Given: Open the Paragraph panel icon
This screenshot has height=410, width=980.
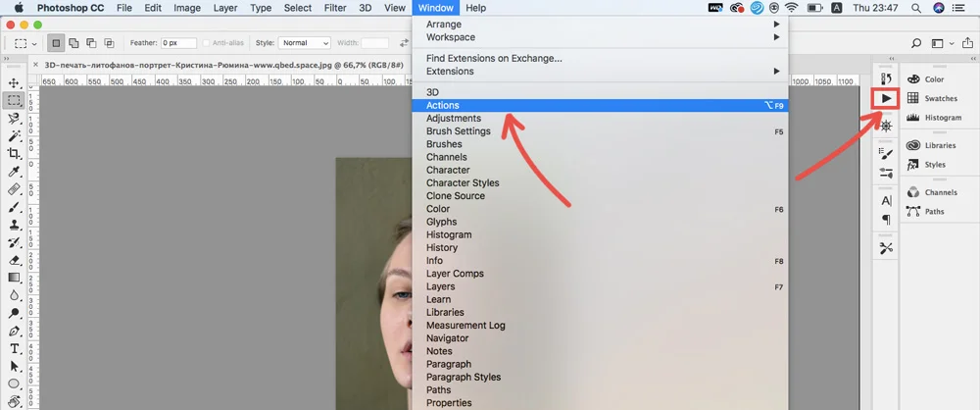Looking at the screenshot, I should coord(886,220).
